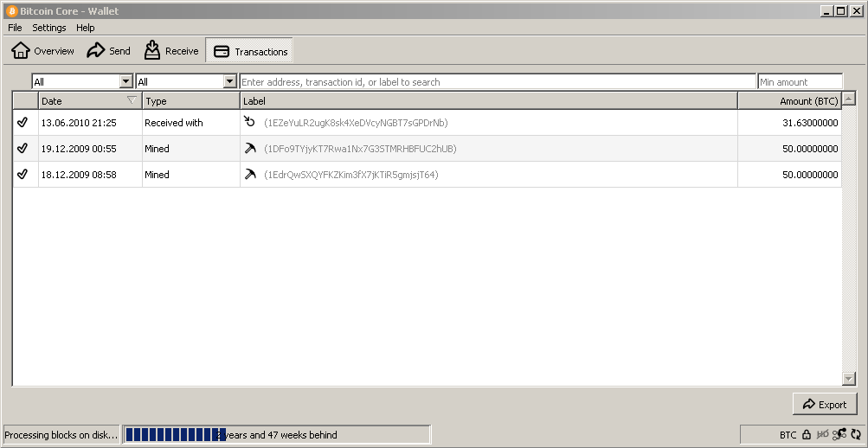Click confirmed checkmark for 18.12.2009 transaction
The width and height of the screenshot is (868, 448).
tap(23, 174)
